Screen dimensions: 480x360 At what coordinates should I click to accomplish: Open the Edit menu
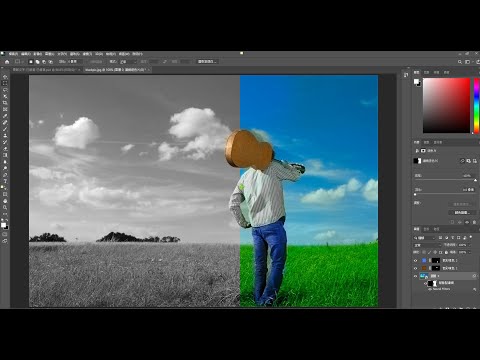[x=26, y=54]
